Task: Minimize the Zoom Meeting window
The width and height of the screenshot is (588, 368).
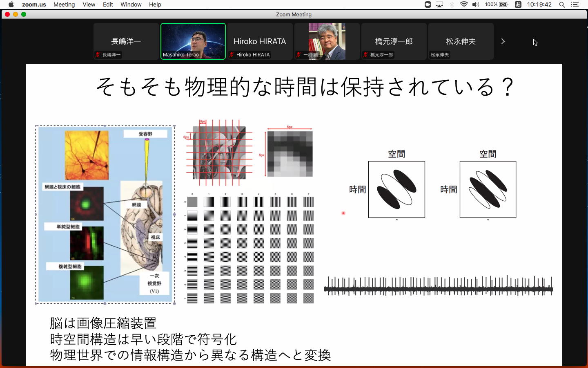Action: [16, 14]
